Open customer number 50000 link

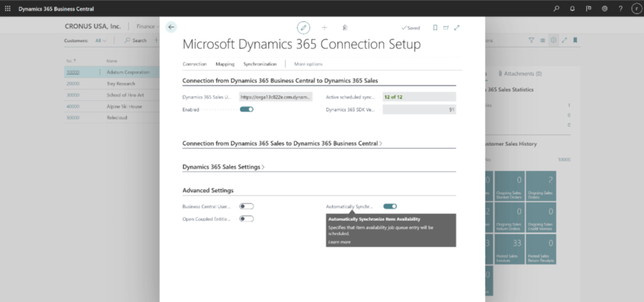(73, 118)
